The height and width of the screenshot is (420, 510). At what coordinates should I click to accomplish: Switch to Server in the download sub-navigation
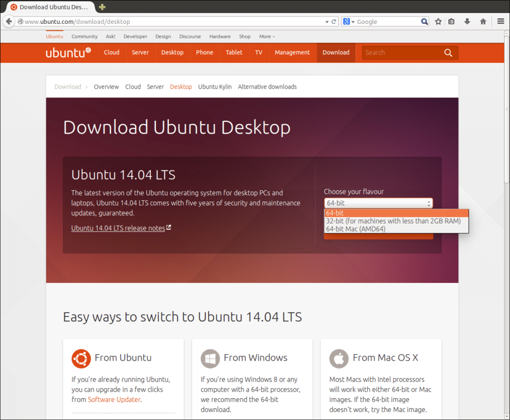[155, 87]
